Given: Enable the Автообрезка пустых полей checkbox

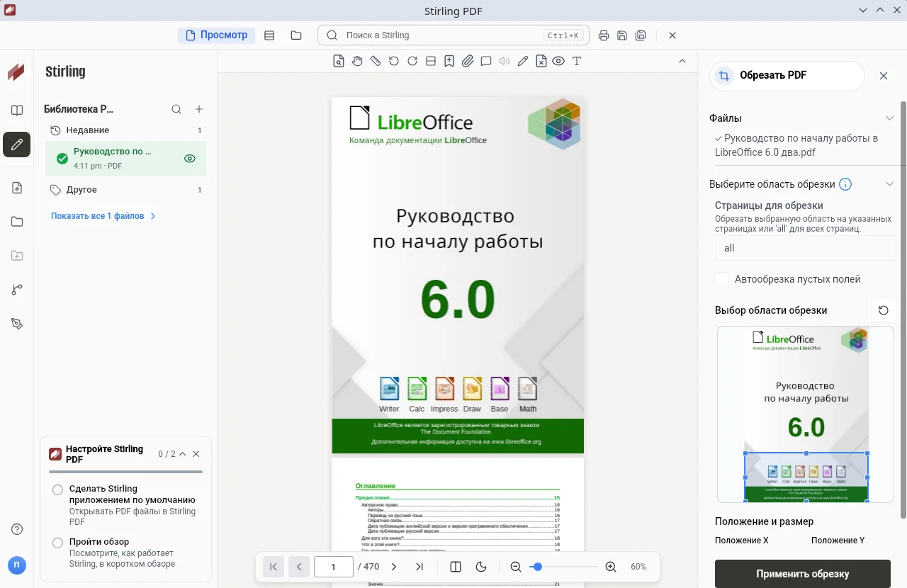Looking at the screenshot, I should [722, 279].
